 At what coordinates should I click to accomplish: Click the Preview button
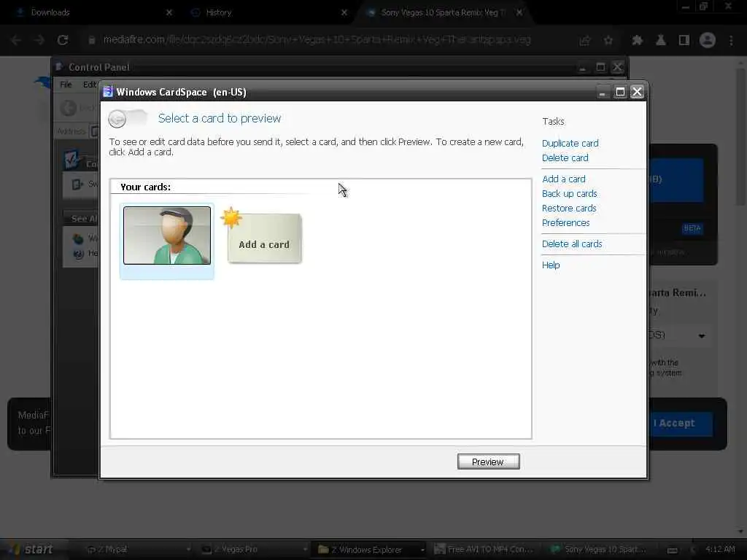pos(488,462)
